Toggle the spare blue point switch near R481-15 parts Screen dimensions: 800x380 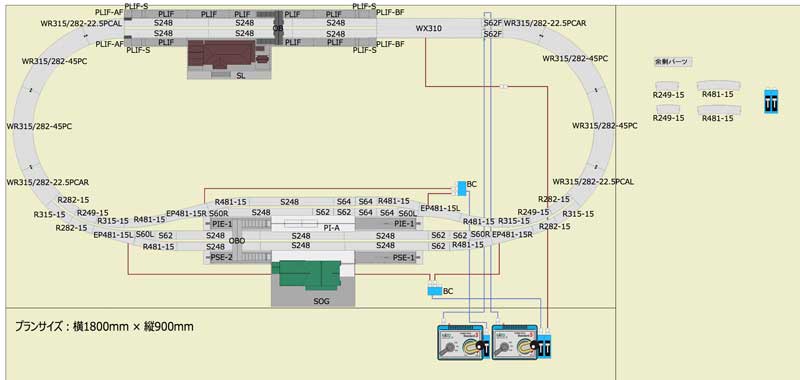click(771, 102)
